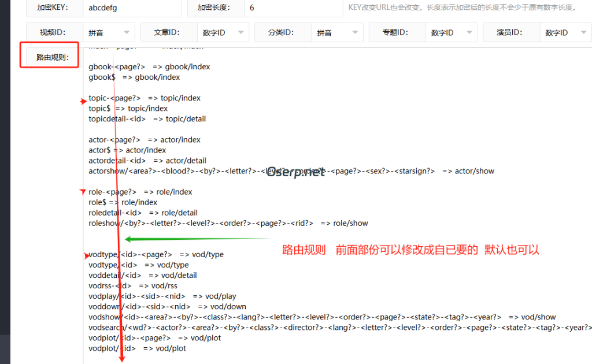Select the 路由规则 label in red box
The height and width of the screenshot is (364, 592).
(x=49, y=55)
